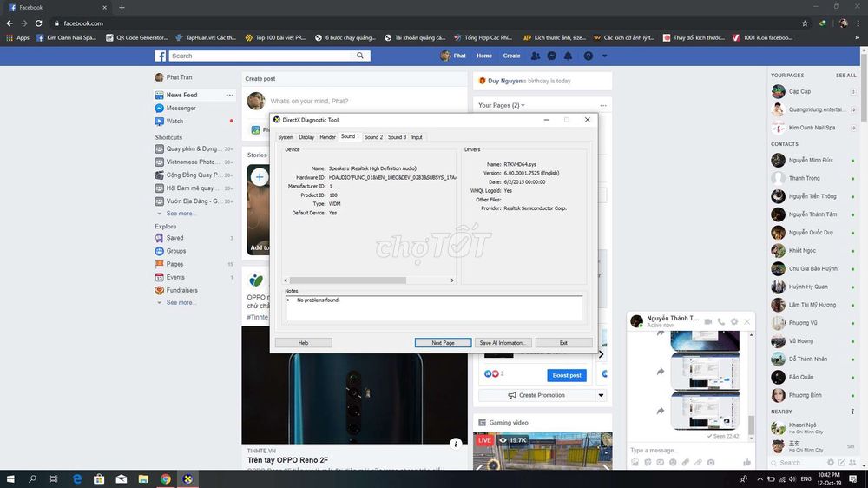868x488 pixels.
Task: Switch to the Input tab
Action: 417,137
